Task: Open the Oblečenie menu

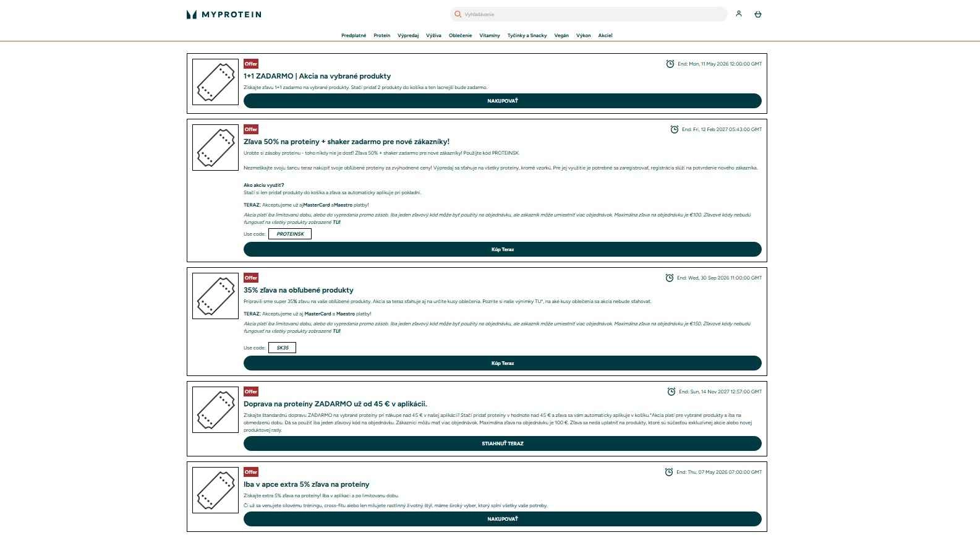Action: (x=460, y=35)
